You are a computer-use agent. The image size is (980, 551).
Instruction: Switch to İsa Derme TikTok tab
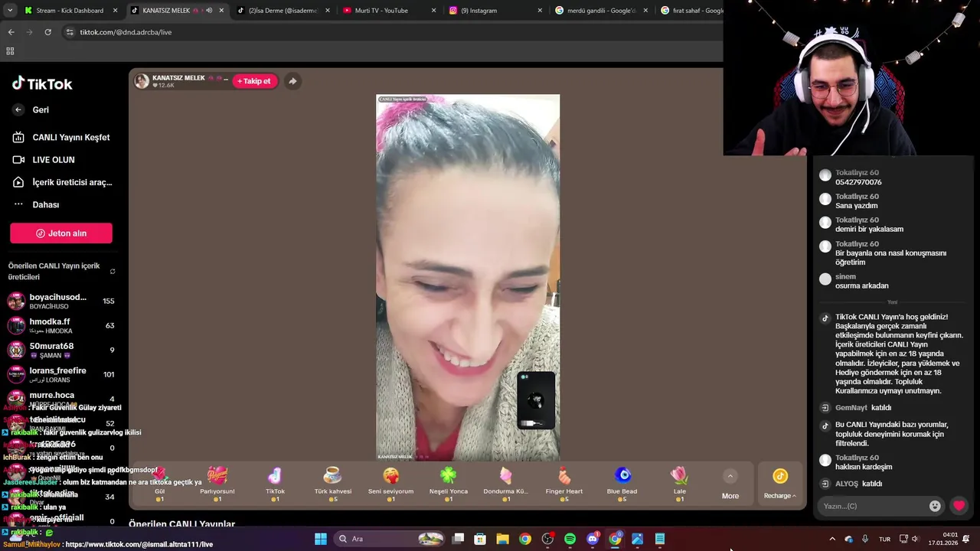tap(283, 11)
